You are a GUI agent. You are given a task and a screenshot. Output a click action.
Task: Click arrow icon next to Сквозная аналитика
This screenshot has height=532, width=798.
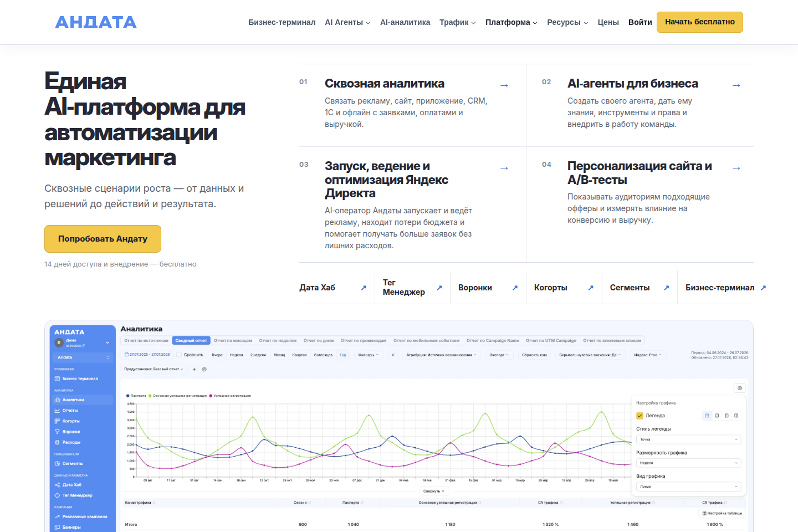(x=504, y=85)
